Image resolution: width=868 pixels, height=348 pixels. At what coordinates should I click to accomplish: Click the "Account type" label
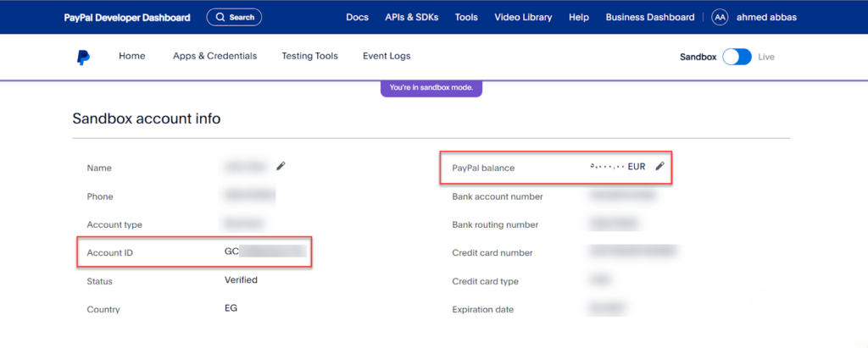coord(114,224)
